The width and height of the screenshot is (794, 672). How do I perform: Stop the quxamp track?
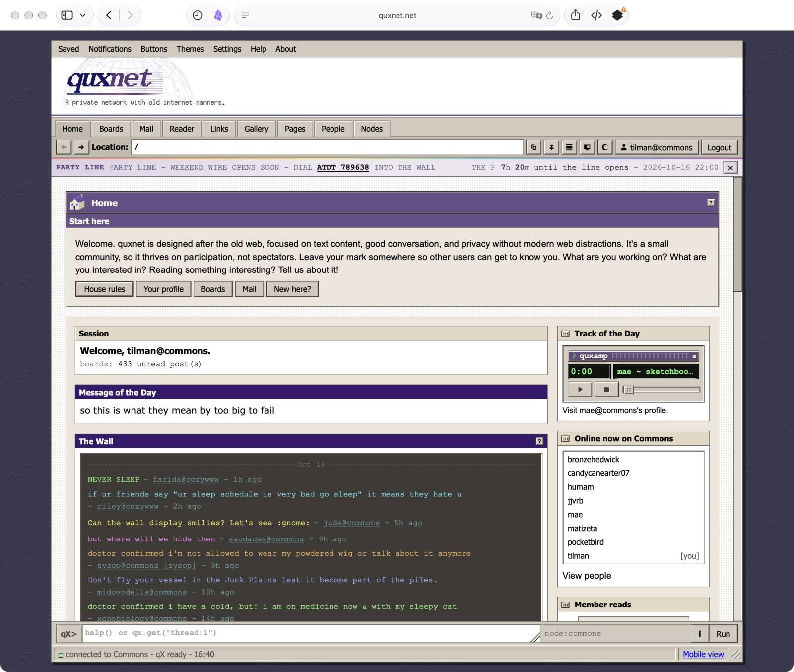606,390
